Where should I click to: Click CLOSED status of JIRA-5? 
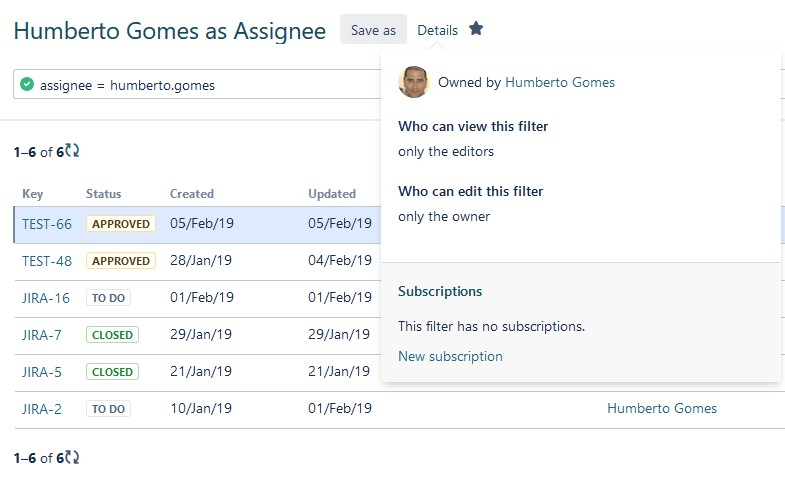point(112,372)
